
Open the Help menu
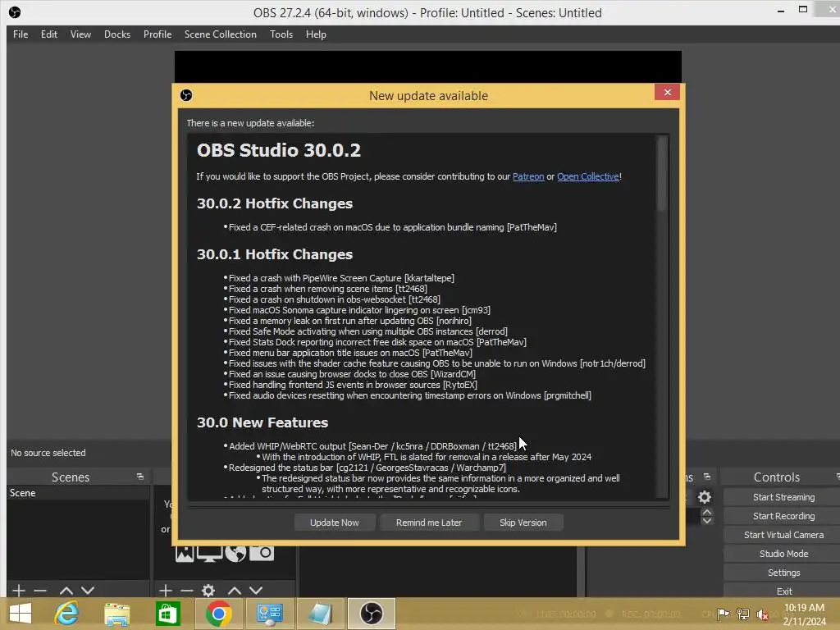(316, 34)
